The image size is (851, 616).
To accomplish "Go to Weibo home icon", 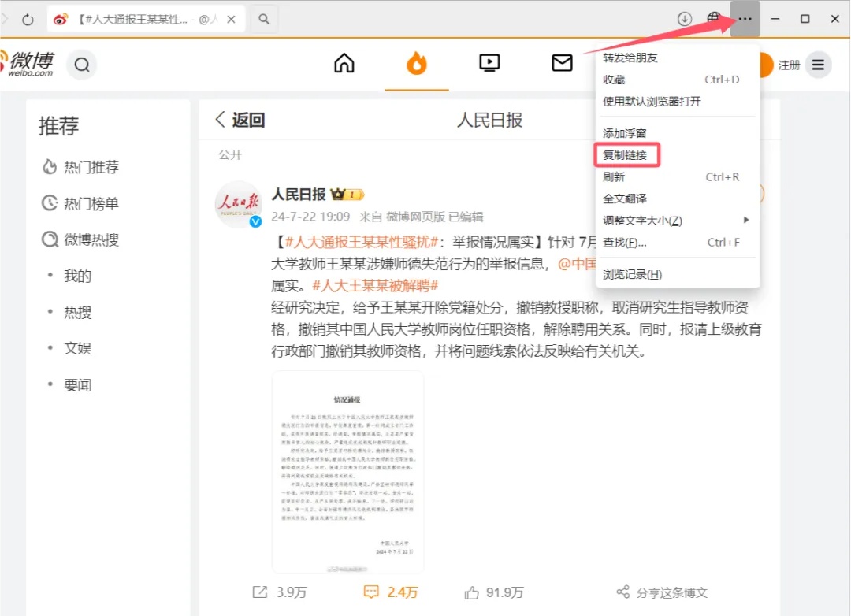I will (344, 64).
